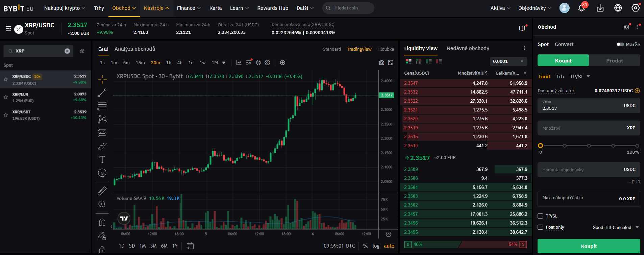644x255 pixels.
Task: Open the notifications bell icon
Action: pyautogui.click(x=581, y=8)
